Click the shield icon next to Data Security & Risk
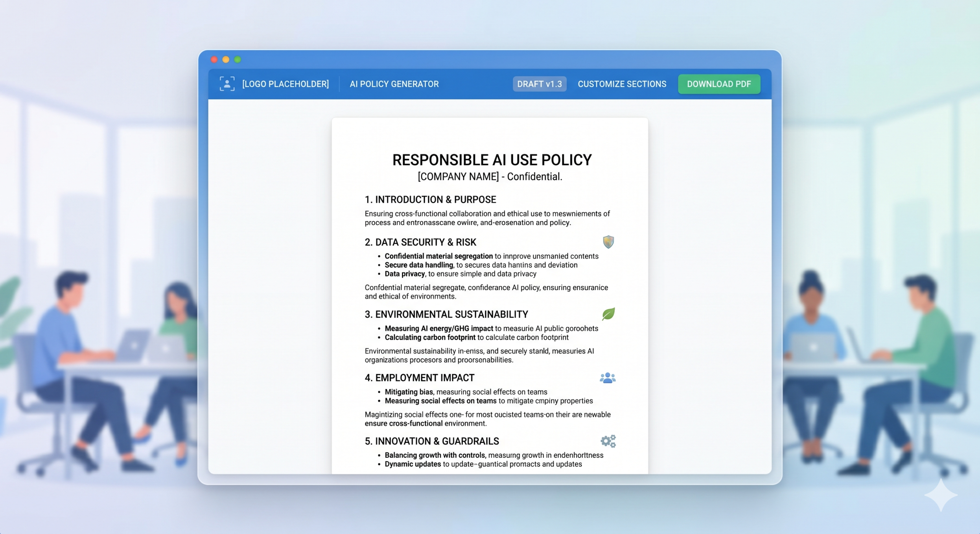The image size is (980, 534). point(608,242)
